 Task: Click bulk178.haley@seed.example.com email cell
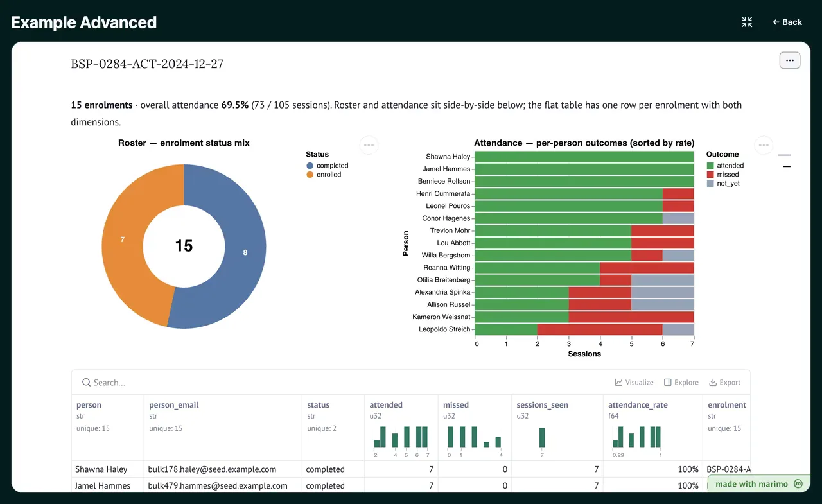[222, 469]
